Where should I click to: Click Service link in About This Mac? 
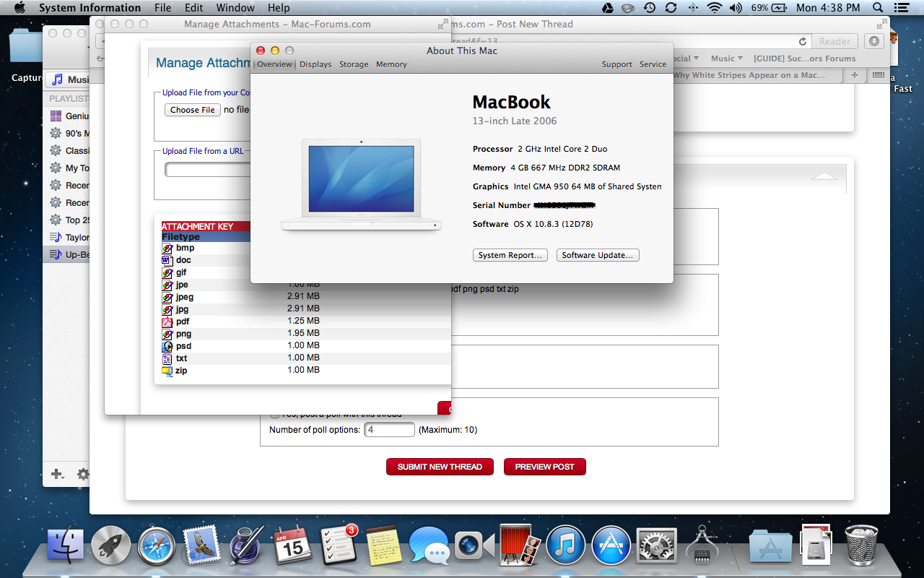tap(653, 64)
